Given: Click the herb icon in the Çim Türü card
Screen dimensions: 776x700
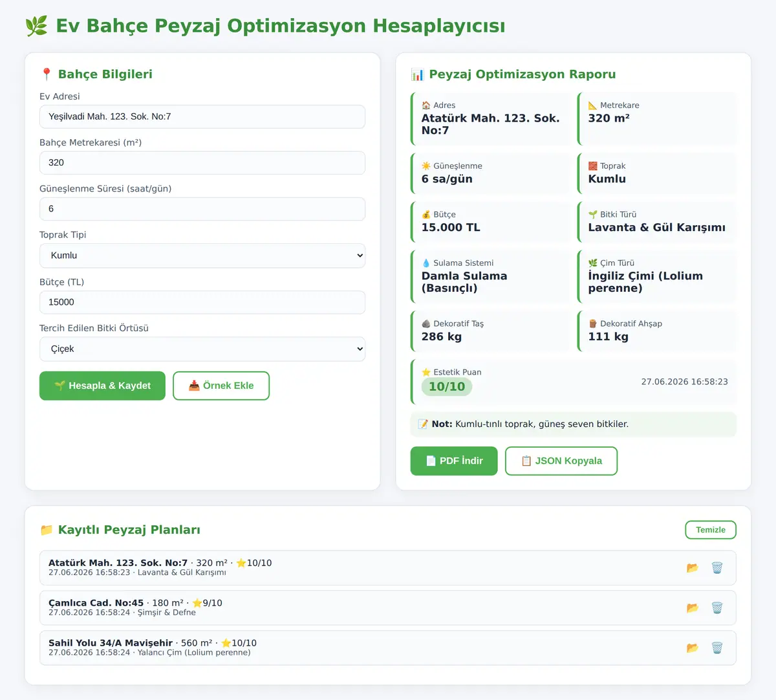Looking at the screenshot, I should [x=592, y=263].
